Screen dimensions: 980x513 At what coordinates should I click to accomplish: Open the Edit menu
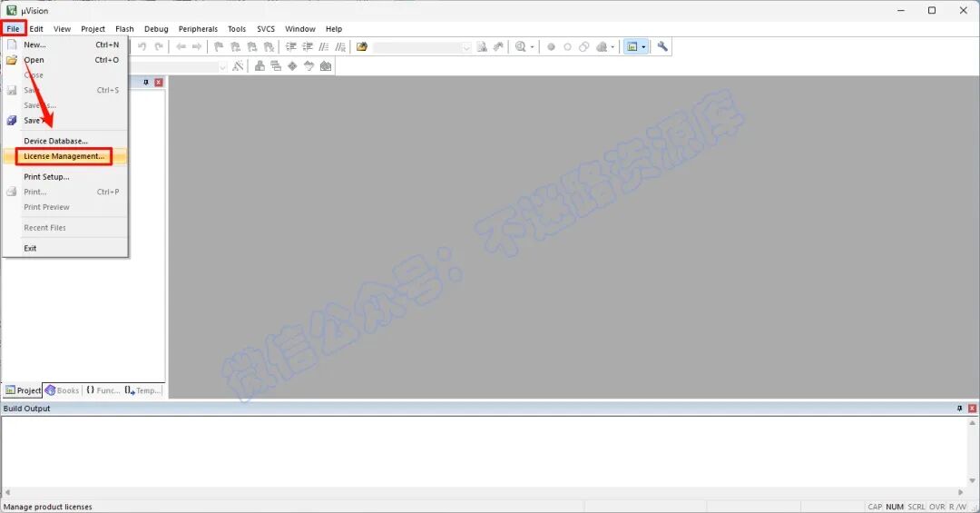point(36,29)
